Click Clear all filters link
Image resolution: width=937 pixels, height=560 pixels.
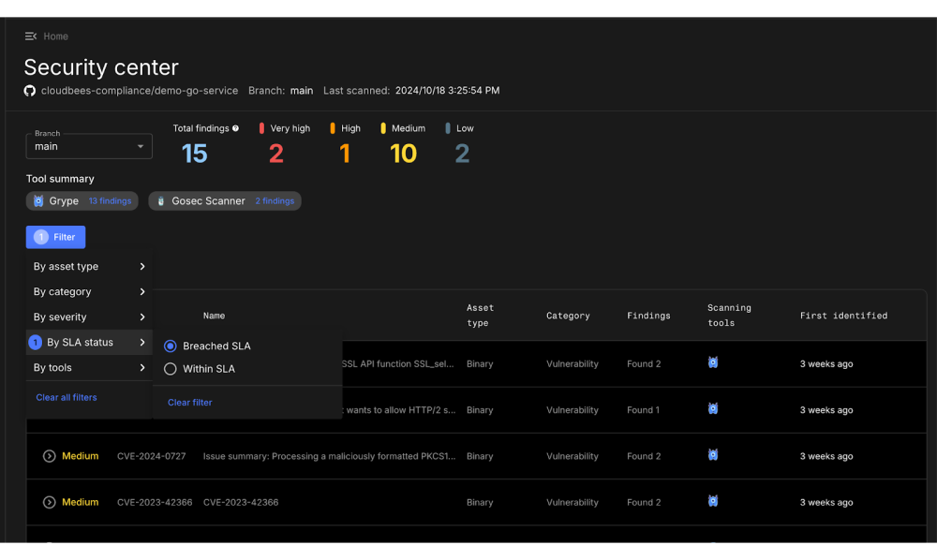coord(67,398)
